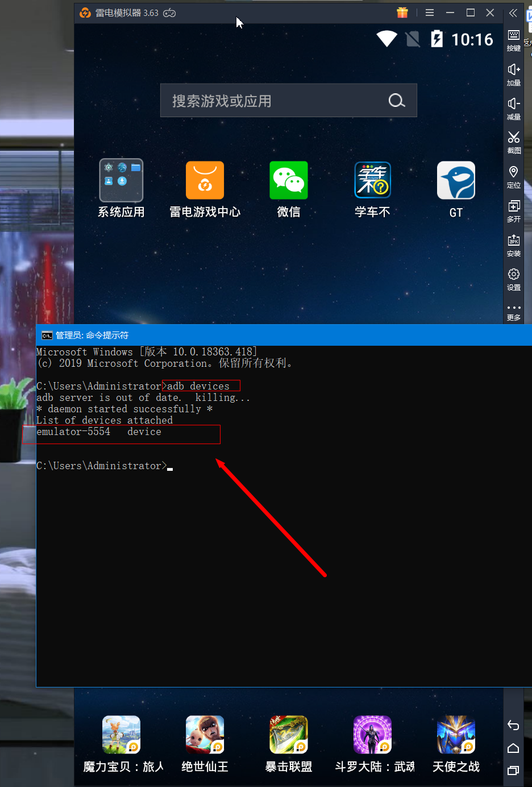Click 'List of devices attached' line
Viewport: 532px width, 787px height.
coord(105,420)
